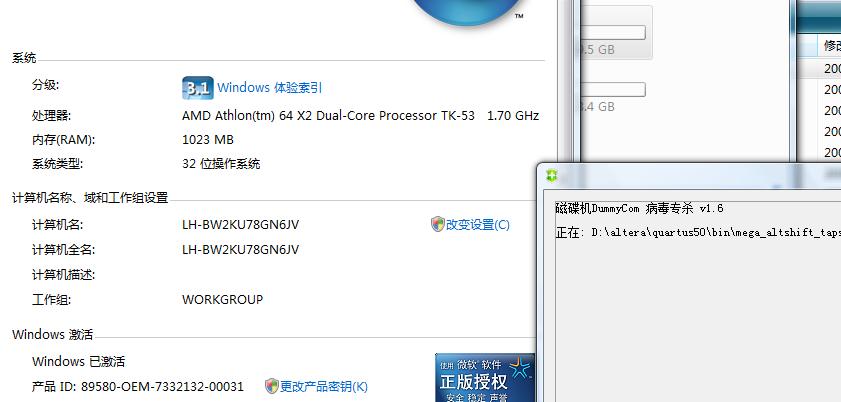
Task: Click the 3.1 Windows Experience Index score badge
Action: (197, 88)
